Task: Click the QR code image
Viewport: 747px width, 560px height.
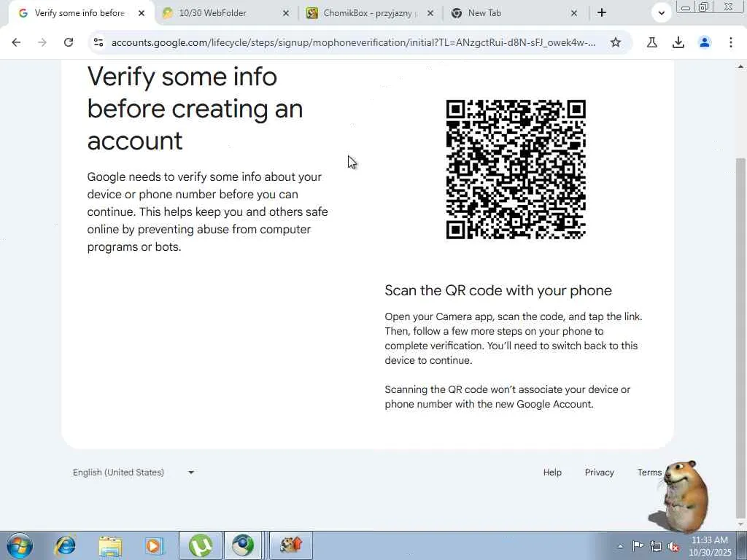Action: point(516,169)
